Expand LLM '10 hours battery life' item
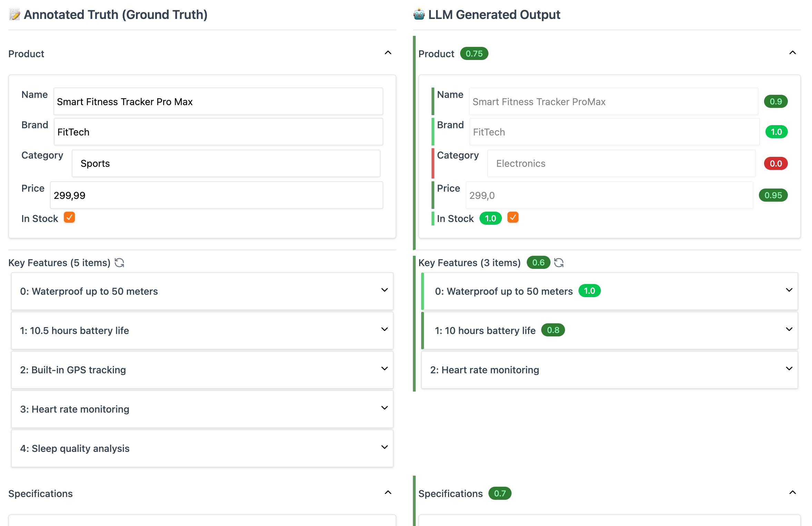 789,330
